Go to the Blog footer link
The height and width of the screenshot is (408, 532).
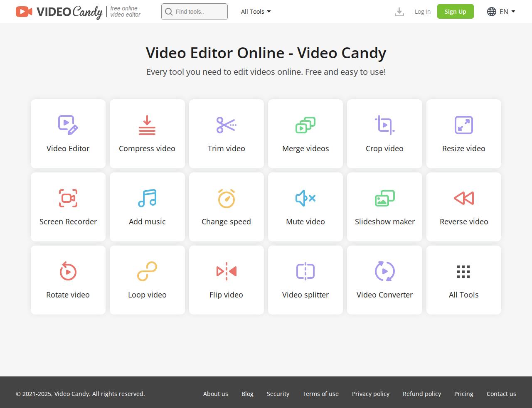247,394
